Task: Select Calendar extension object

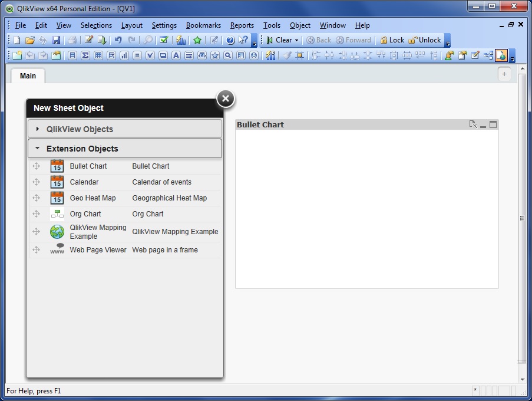Action: tap(125, 182)
